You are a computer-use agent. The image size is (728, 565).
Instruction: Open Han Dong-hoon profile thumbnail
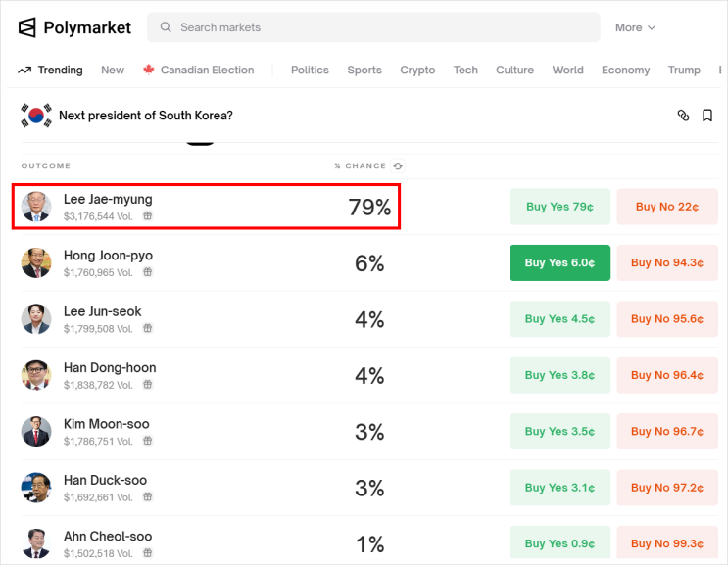click(36, 375)
